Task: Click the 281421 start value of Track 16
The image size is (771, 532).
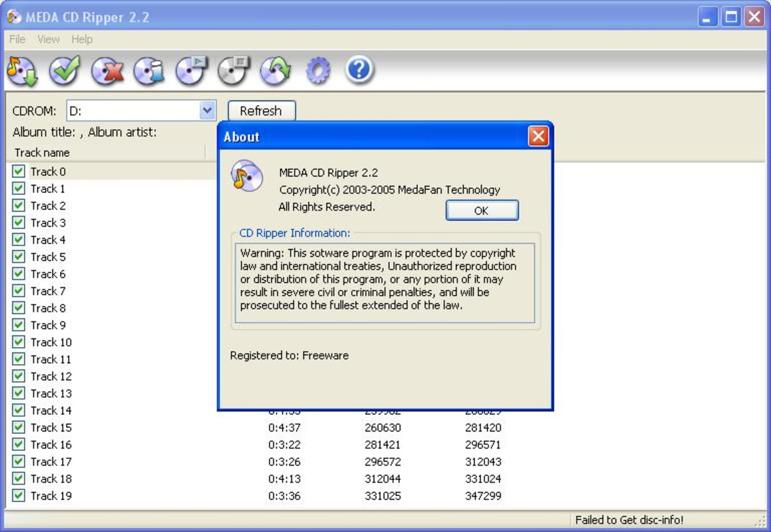Action: [x=383, y=444]
